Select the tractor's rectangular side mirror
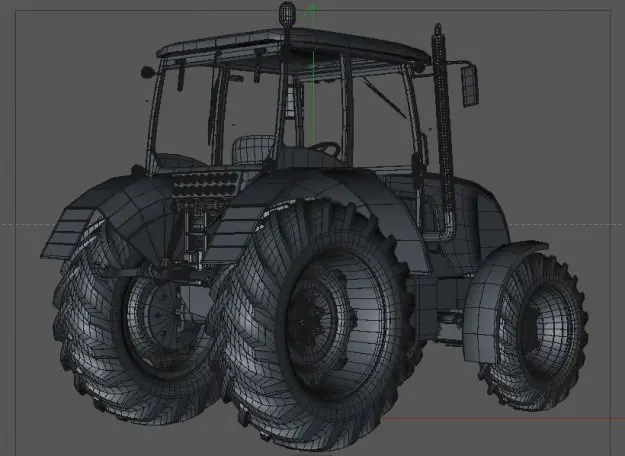Image resolution: width=625 pixels, height=456 pixels. (470, 86)
